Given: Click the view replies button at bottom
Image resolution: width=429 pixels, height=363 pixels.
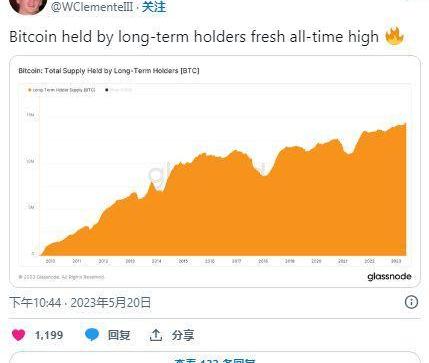Looking at the screenshot, I should 215,359.
